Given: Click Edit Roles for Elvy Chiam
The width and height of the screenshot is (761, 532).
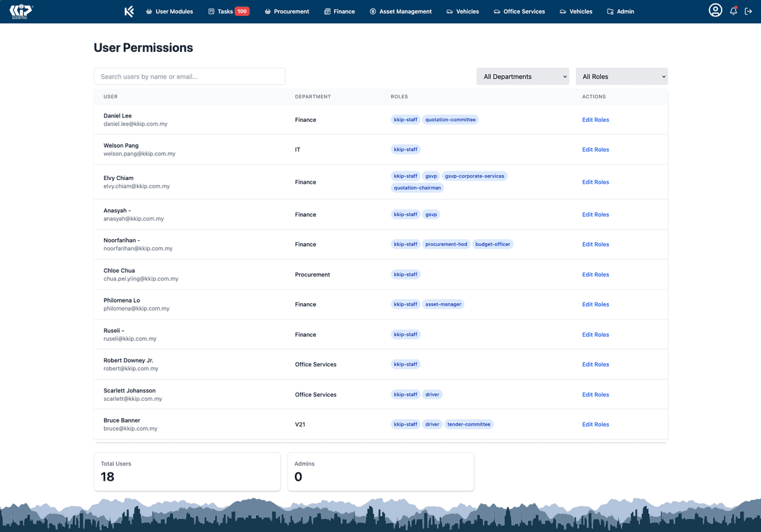Looking at the screenshot, I should point(595,182).
